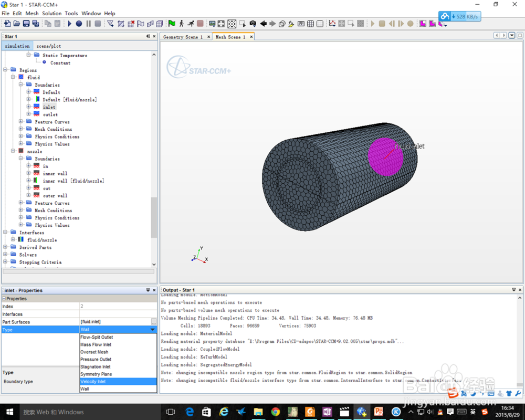Image resolution: width=525 pixels, height=420 pixels.
Task: Click the Part Surfaces ellipsis button
Action: point(154,321)
